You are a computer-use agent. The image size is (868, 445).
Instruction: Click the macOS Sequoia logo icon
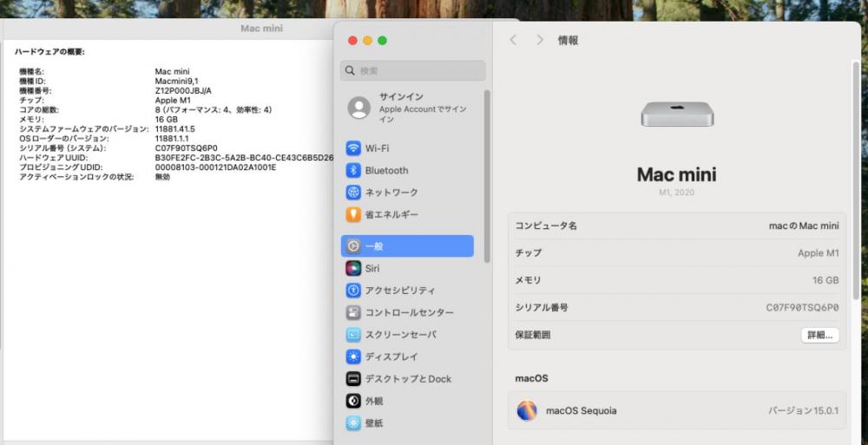(527, 410)
